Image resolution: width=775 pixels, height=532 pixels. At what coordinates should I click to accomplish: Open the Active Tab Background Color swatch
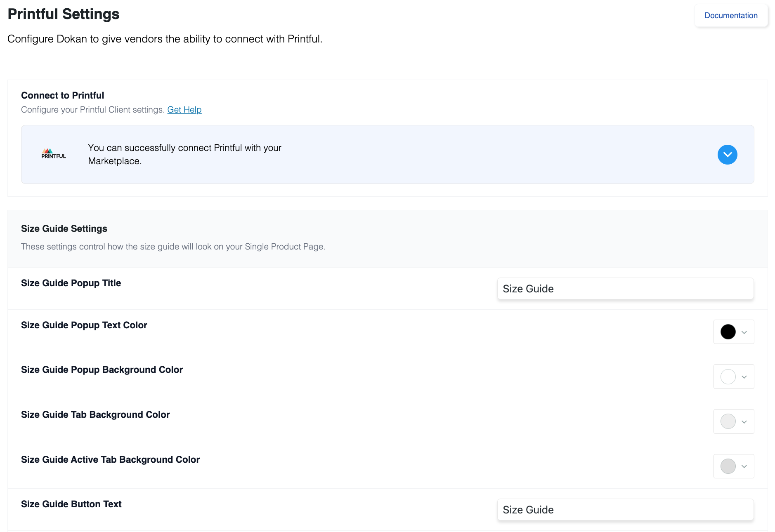728,466
